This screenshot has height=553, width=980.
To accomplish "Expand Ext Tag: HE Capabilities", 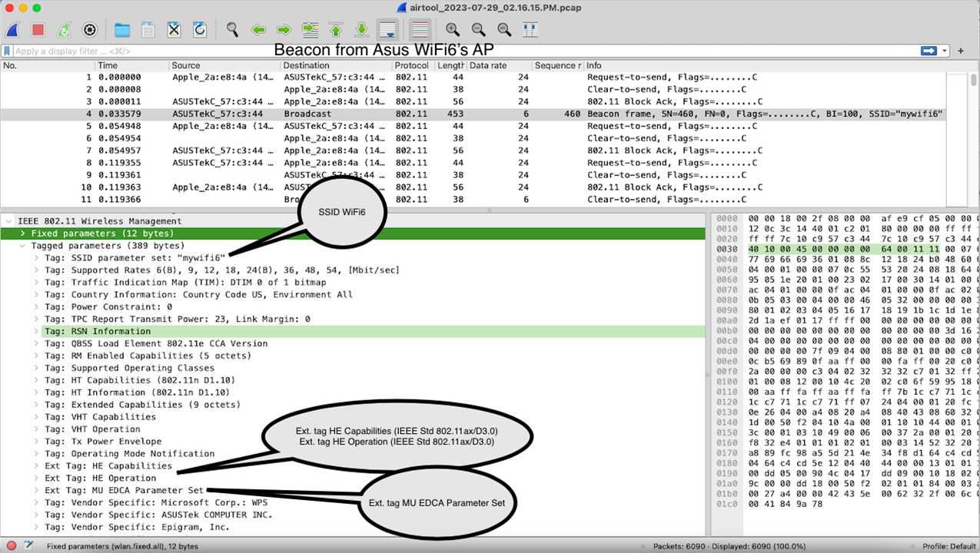I will point(36,466).
